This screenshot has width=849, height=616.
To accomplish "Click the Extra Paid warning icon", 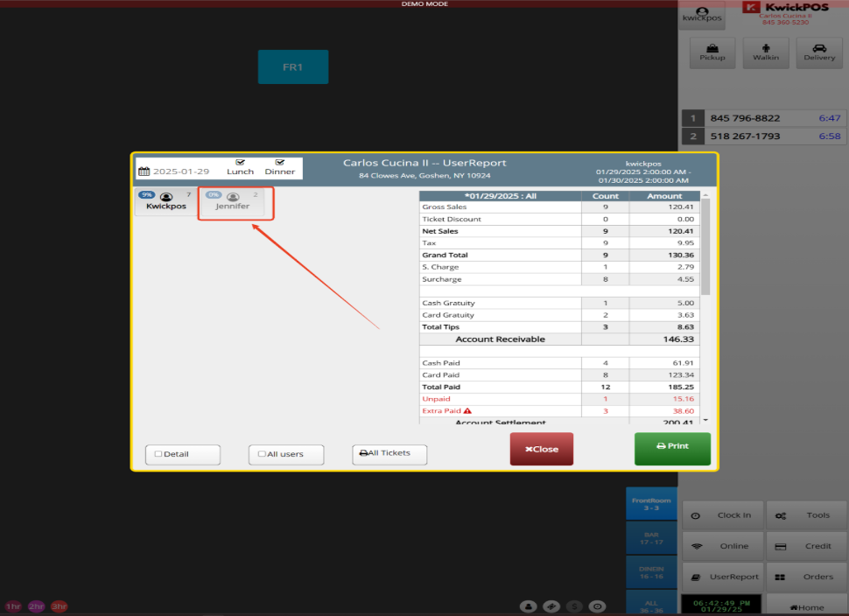I will pos(467,411).
